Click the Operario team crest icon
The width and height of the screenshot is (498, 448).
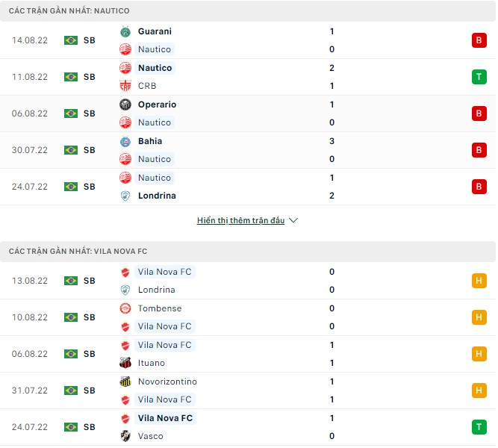coord(125,105)
